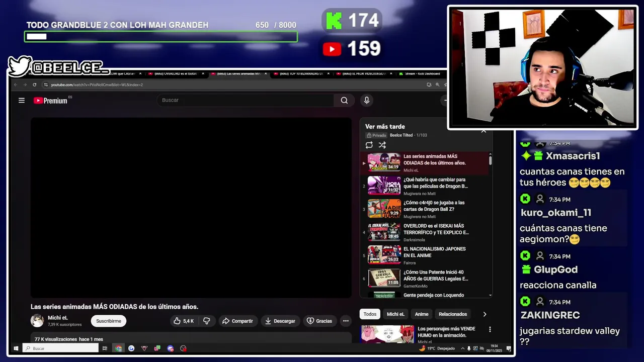Viewport: 644px width, 362px height.
Task: Click the Compartir share button
Action: [x=237, y=321]
